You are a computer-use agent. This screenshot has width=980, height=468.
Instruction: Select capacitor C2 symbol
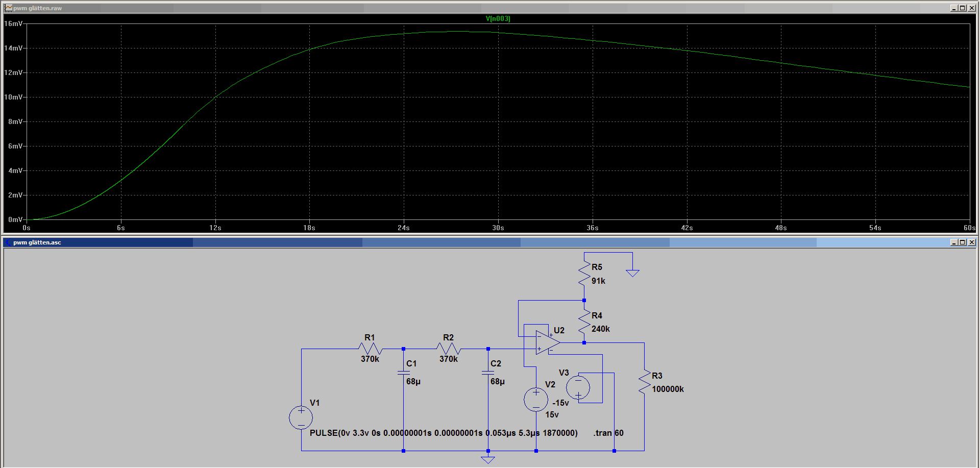click(488, 373)
